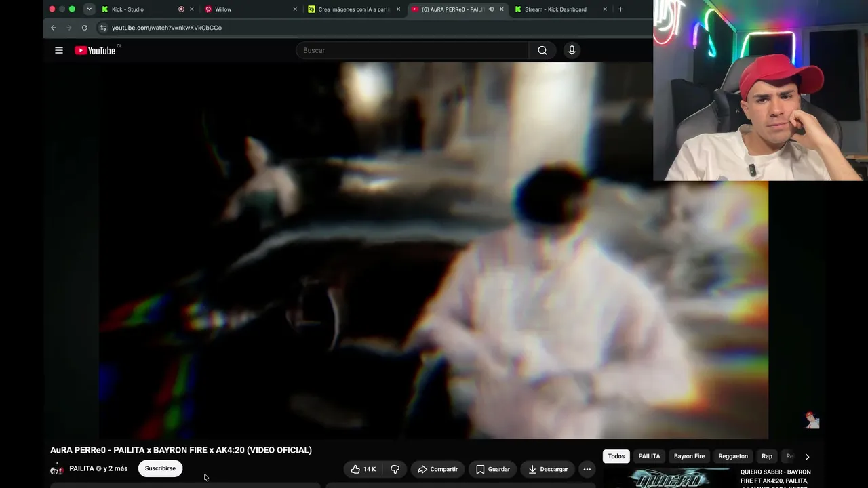Dislike the video with thumbs-down button
Viewport: 868px width, 488px height.
pos(395,469)
